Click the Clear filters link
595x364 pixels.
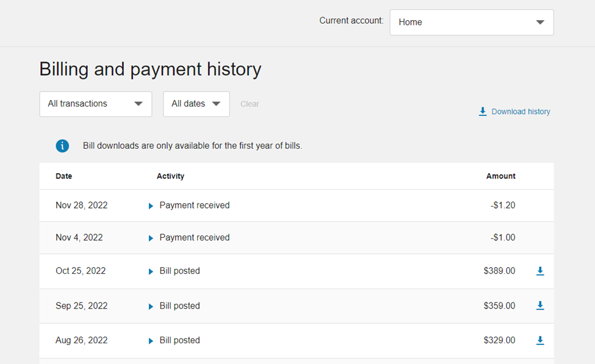coord(250,104)
